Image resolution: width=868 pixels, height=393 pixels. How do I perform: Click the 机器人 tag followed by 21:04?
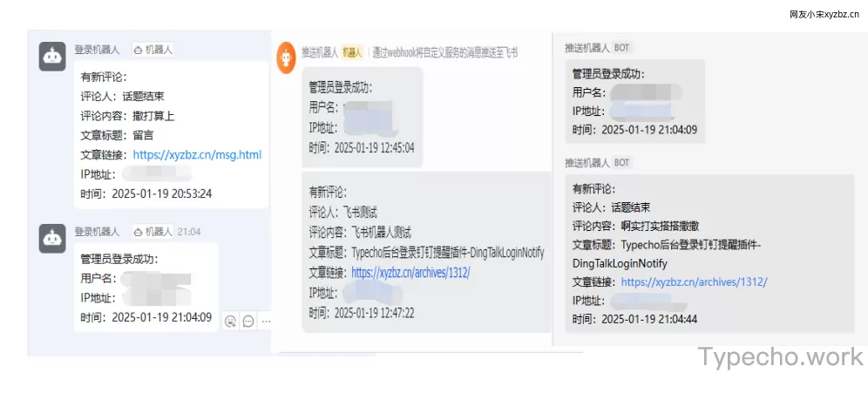tap(153, 232)
